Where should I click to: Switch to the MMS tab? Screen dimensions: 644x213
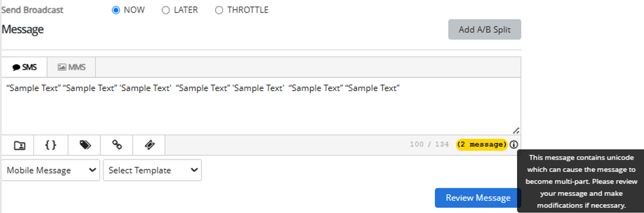pyautogui.click(x=72, y=67)
